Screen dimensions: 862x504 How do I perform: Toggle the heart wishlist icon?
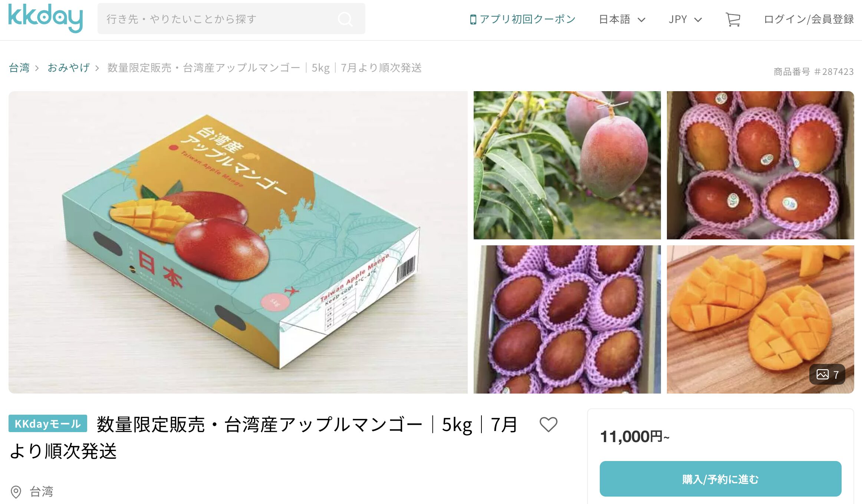click(x=548, y=424)
